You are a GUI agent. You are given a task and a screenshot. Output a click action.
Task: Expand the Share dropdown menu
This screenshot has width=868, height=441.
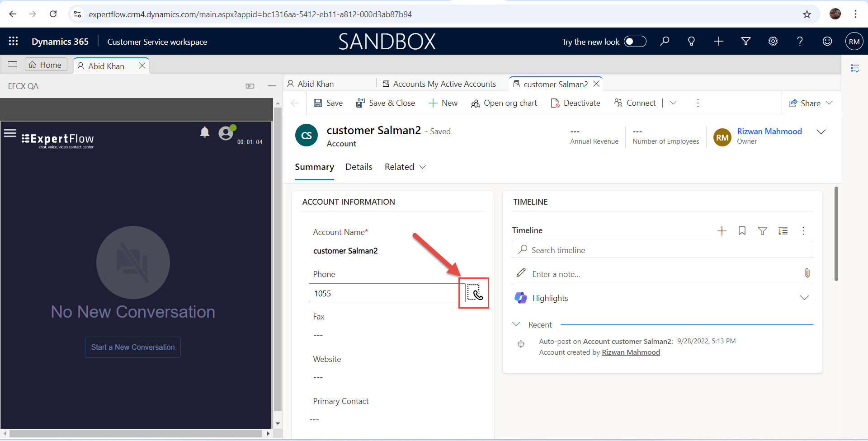tap(829, 103)
